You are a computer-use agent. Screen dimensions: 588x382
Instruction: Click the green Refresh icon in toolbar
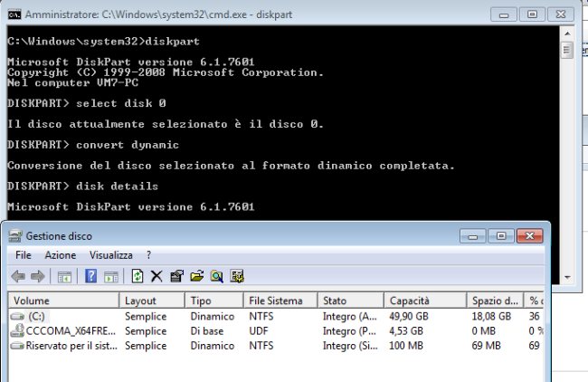pos(138,276)
